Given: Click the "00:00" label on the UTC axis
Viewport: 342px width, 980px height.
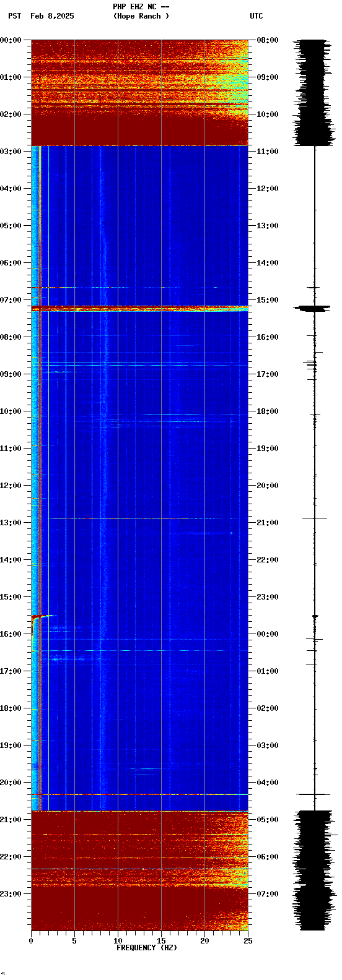Looking at the screenshot, I should 268,634.
